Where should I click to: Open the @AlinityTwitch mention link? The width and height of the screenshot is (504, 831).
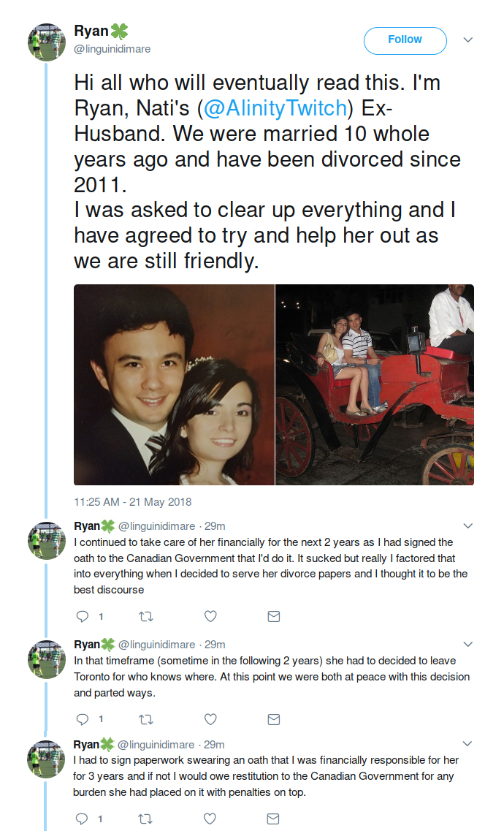tap(275, 108)
